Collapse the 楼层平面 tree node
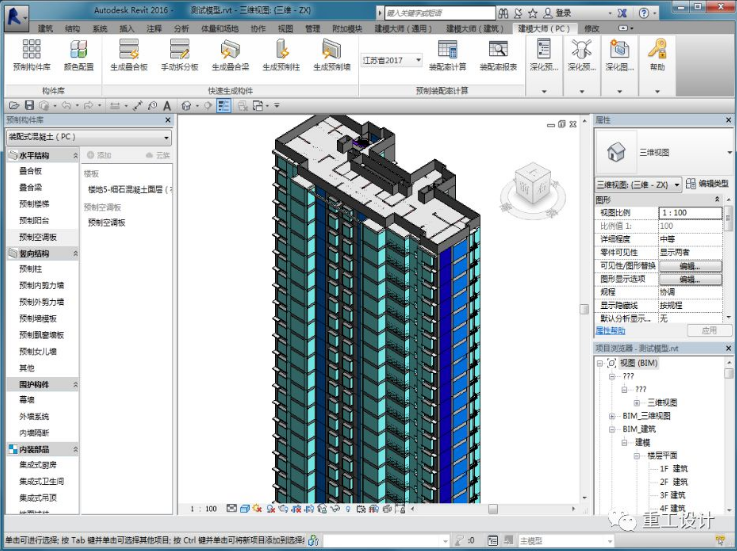The width and height of the screenshot is (737, 551). pos(636,456)
